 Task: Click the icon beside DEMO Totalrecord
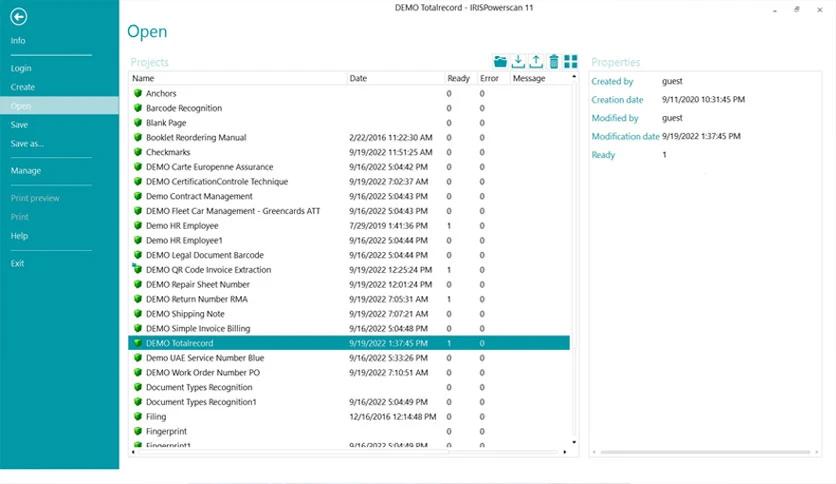click(x=138, y=343)
